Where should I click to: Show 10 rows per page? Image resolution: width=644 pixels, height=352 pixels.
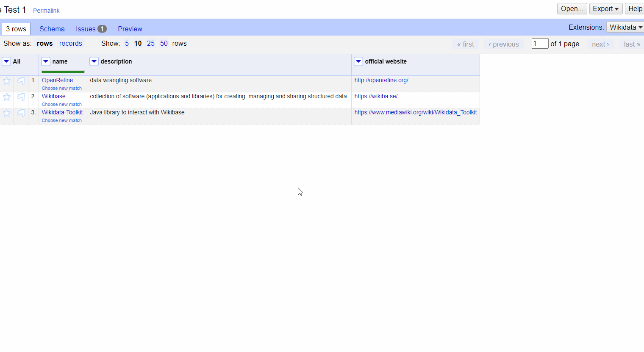138,44
